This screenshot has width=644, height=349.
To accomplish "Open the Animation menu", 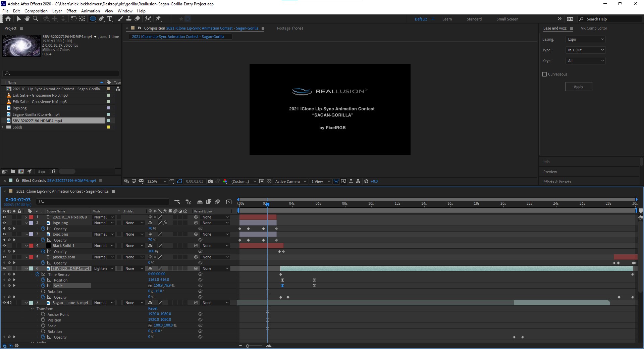I will 91,11.
